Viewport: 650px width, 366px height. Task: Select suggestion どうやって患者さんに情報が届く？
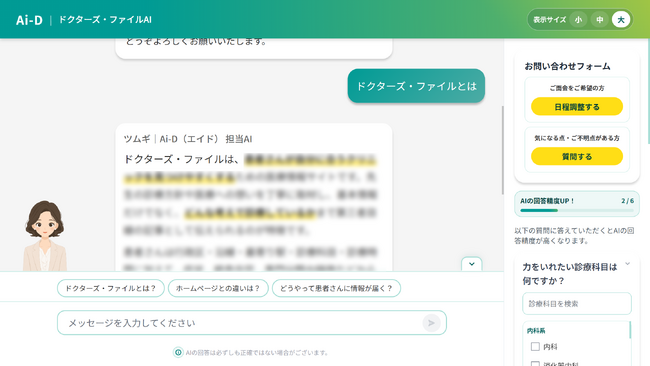click(x=336, y=288)
